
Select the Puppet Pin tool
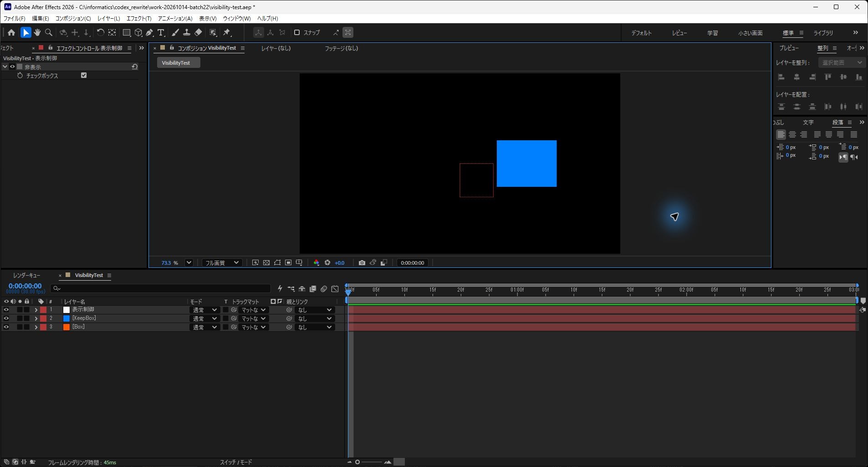click(x=227, y=32)
